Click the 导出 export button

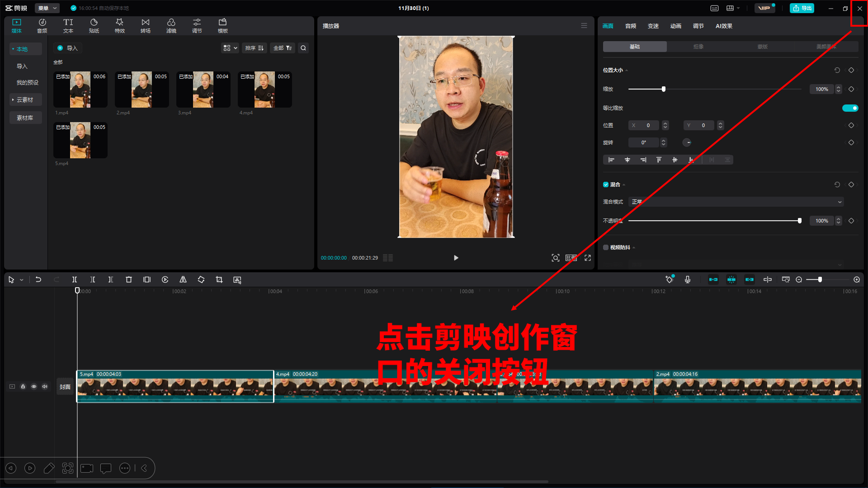point(802,8)
